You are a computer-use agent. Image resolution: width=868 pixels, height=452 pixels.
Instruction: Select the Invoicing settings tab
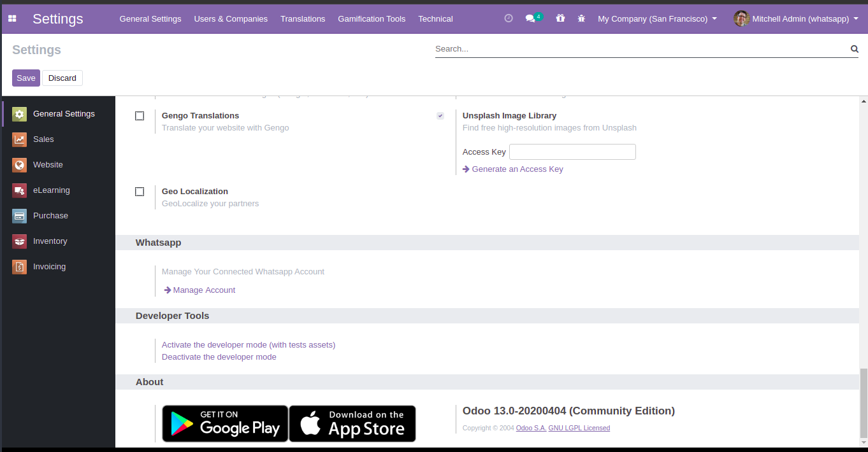(x=59, y=267)
